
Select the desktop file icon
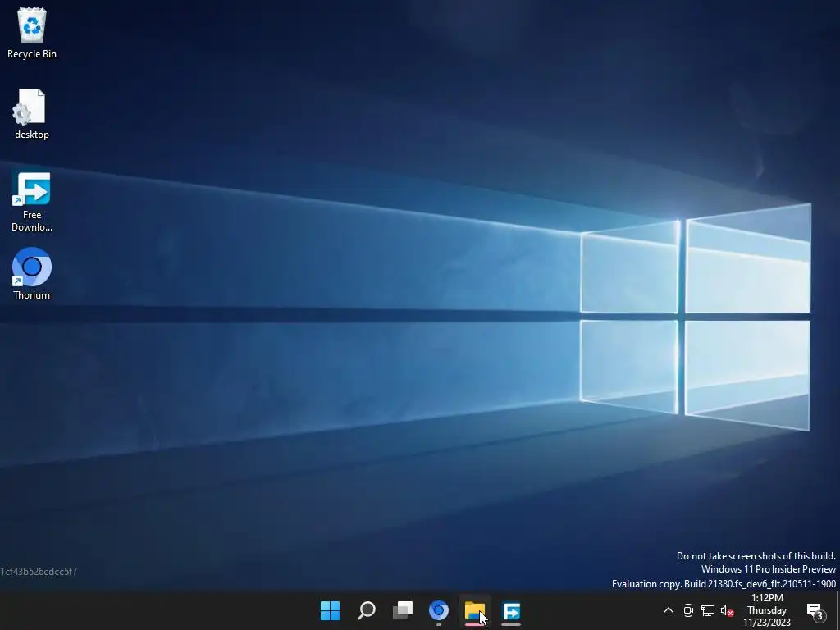click(x=32, y=114)
